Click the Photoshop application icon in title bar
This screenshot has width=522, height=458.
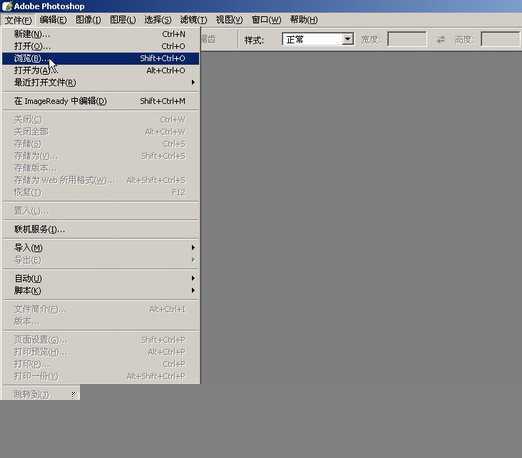point(7,6)
